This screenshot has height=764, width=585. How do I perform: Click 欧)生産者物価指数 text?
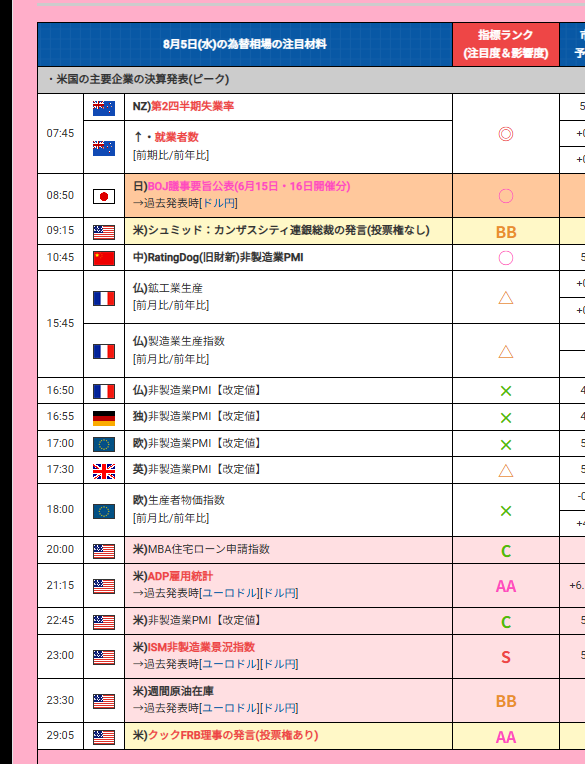178,500
